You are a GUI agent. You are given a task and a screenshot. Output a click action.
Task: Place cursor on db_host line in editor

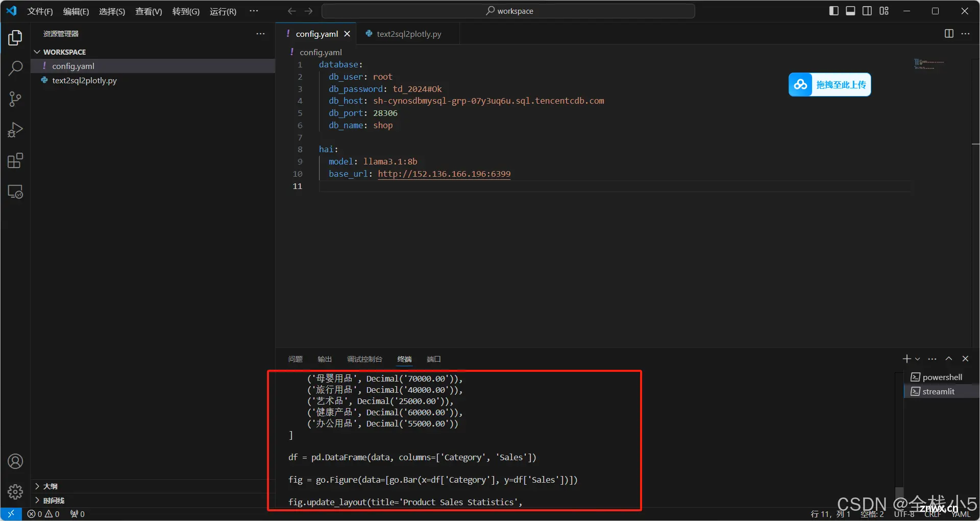(x=466, y=101)
